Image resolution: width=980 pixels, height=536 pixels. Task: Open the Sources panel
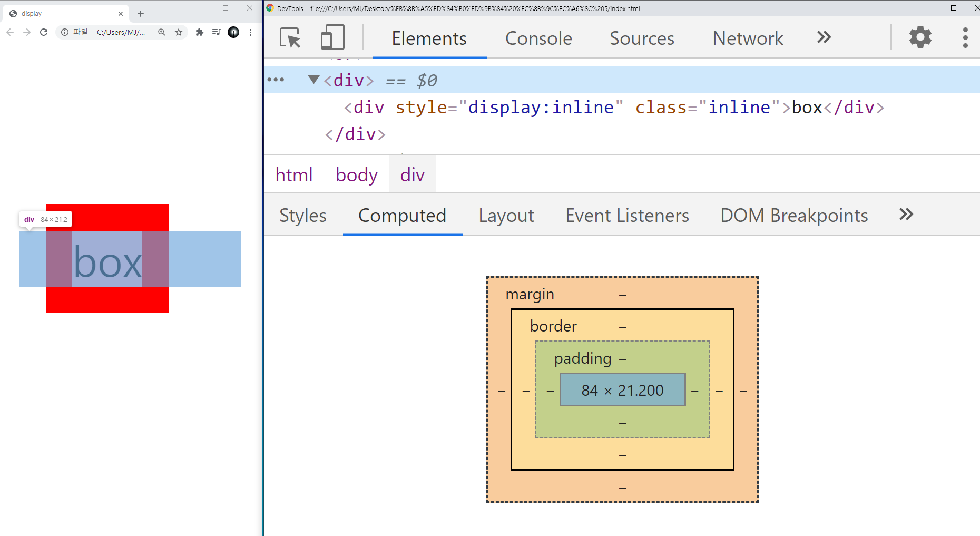(x=642, y=38)
